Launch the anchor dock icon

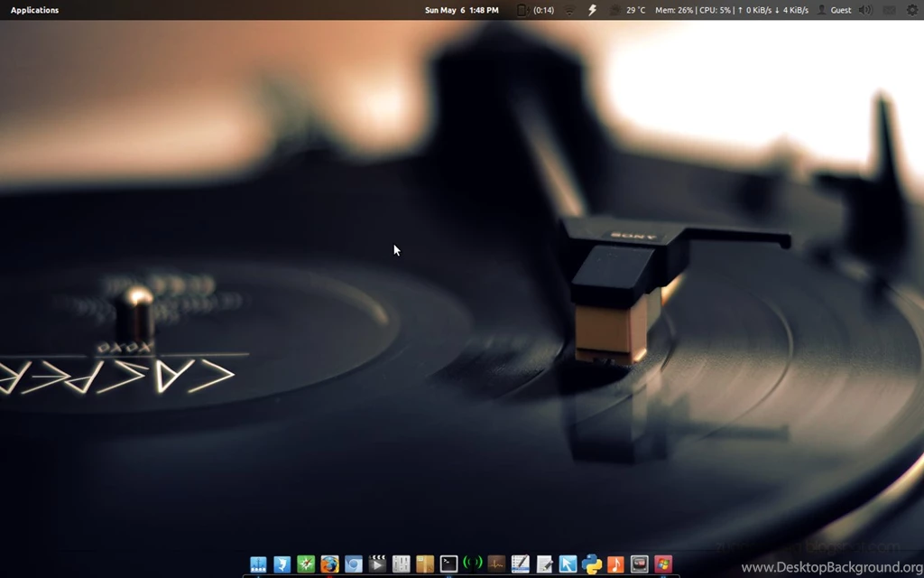pyautogui.click(x=258, y=564)
